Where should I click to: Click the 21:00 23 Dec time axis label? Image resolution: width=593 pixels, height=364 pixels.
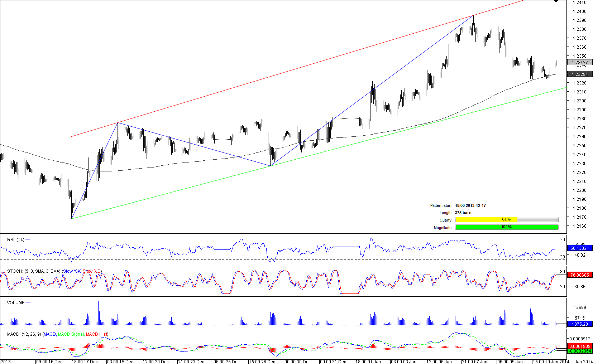(x=191, y=361)
